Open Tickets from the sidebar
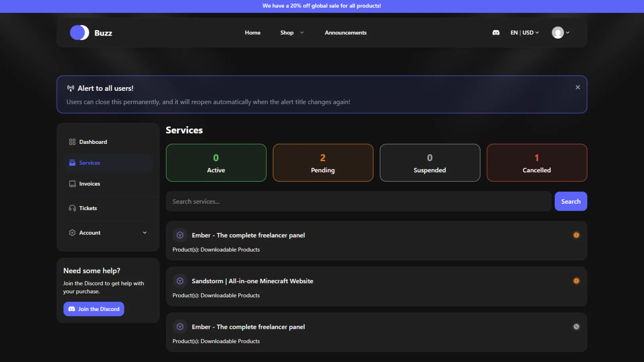Screen dimensions: 644x362 coord(88,208)
